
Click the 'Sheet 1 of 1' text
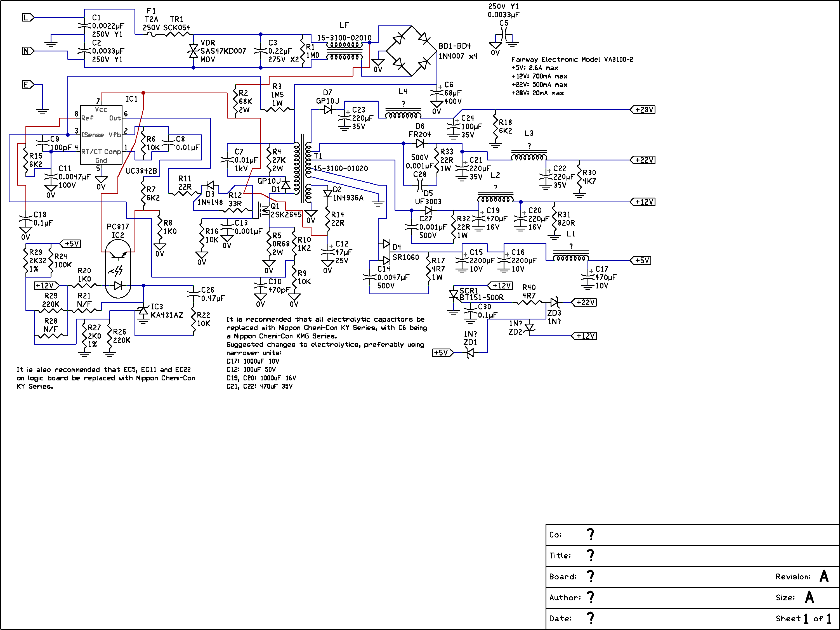pyautogui.click(x=803, y=619)
